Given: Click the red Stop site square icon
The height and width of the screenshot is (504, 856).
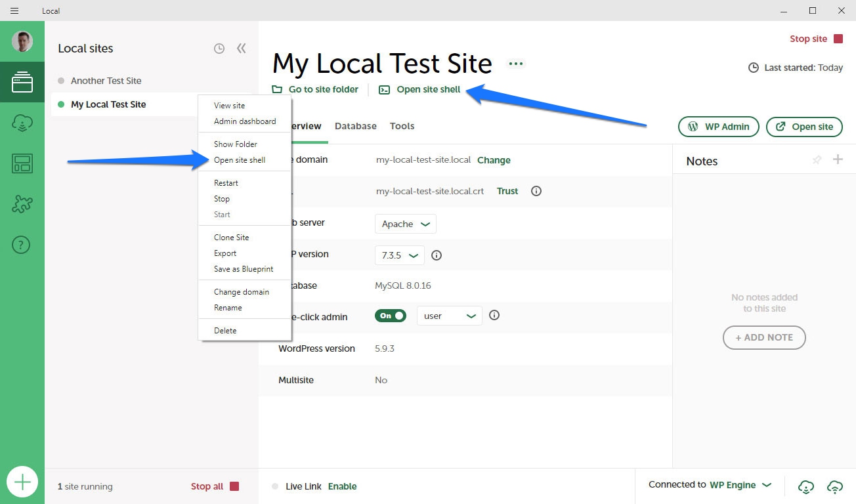Looking at the screenshot, I should click(x=838, y=39).
